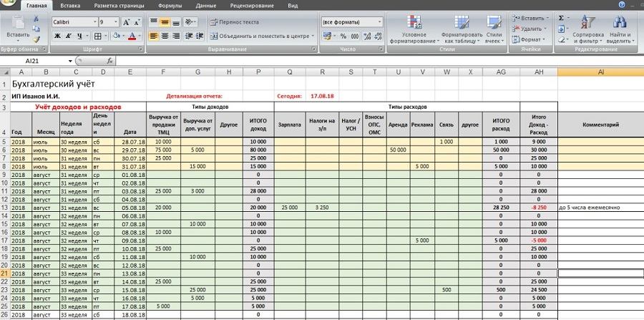The width and height of the screenshot is (644, 320).
Task: Toggle italic К formatting
Action: point(68,36)
